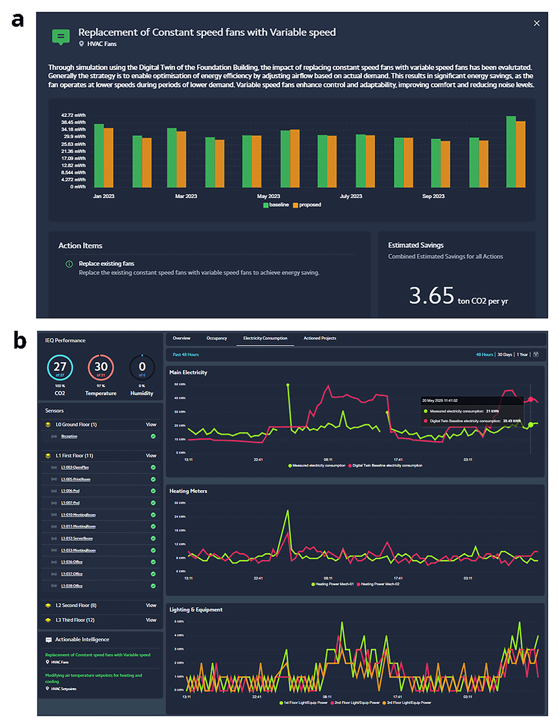Toggle the proposed series in the chart legend
The image size is (560, 728).
click(307, 205)
